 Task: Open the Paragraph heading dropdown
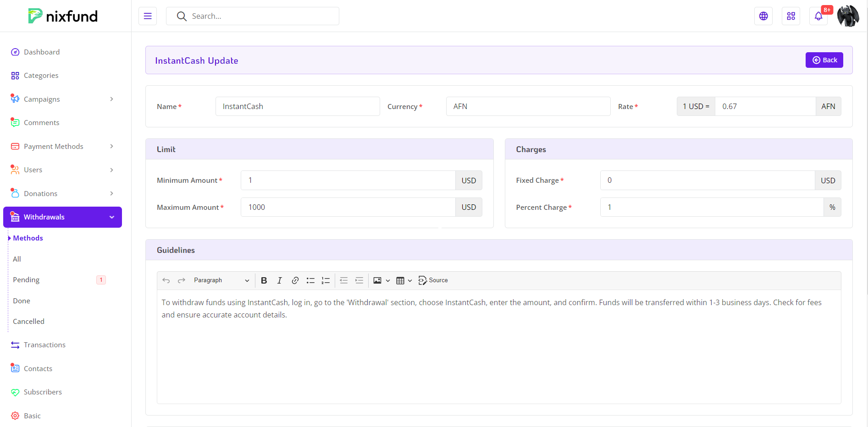tap(221, 280)
